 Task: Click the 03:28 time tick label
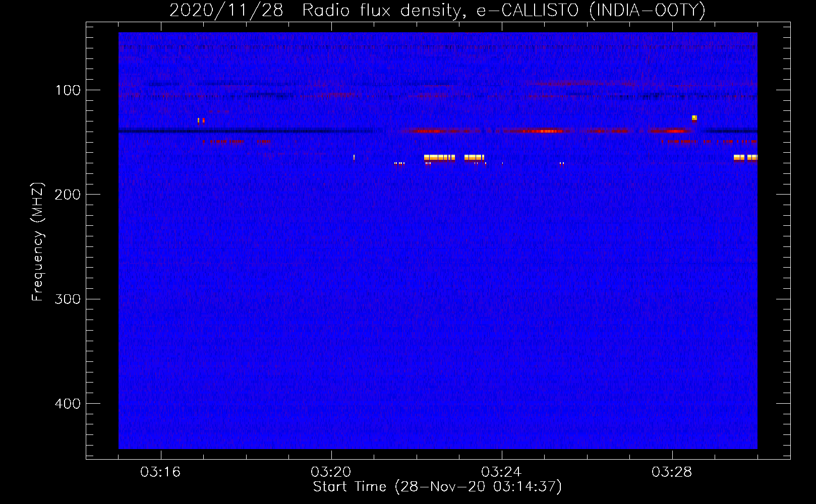[672, 472]
